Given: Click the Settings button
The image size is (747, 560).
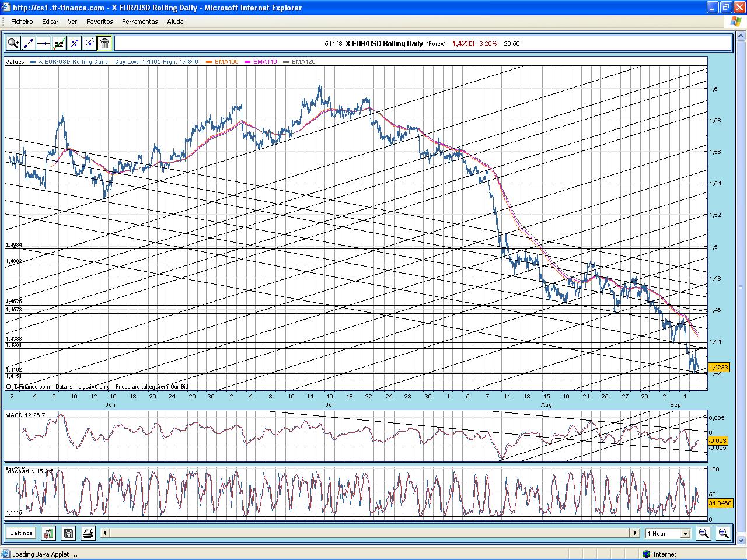Looking at the screenshot, I should point(21,533).
